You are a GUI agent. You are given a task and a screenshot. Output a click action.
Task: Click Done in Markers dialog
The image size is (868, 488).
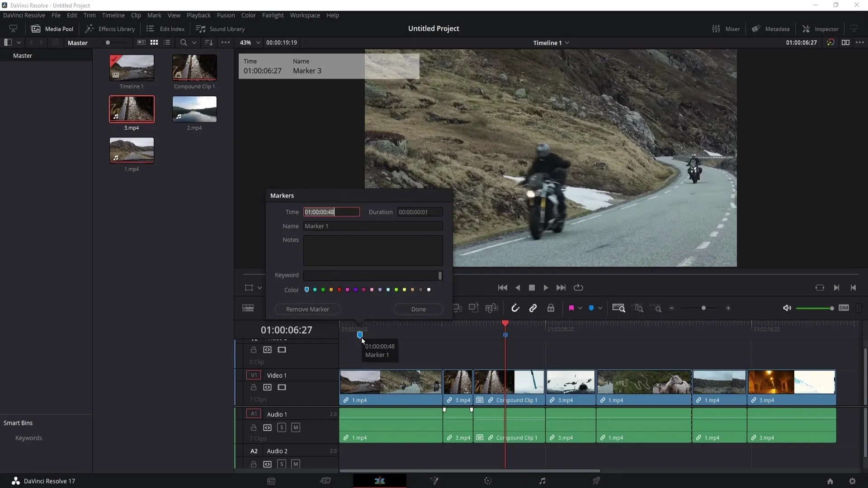pos(419,309)
